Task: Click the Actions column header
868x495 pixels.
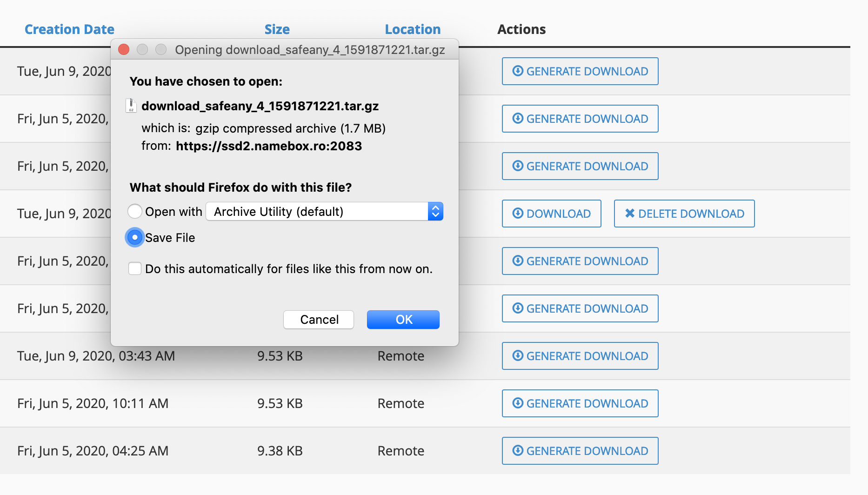Action: coord(521,29)
